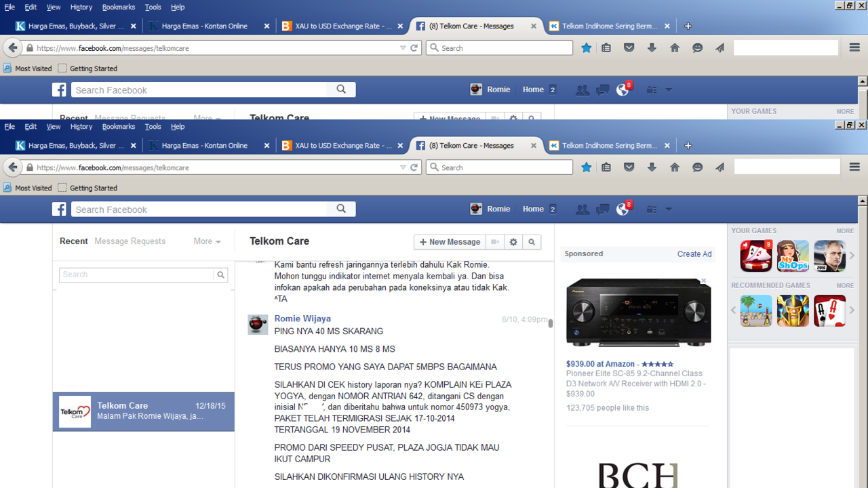
Task: Click the conversation scrollbar thumb
Action: tap(551, 323)
